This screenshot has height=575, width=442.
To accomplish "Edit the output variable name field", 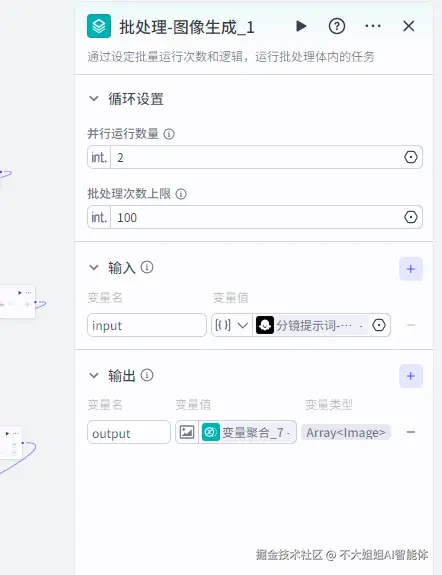I will pos(129,432).
